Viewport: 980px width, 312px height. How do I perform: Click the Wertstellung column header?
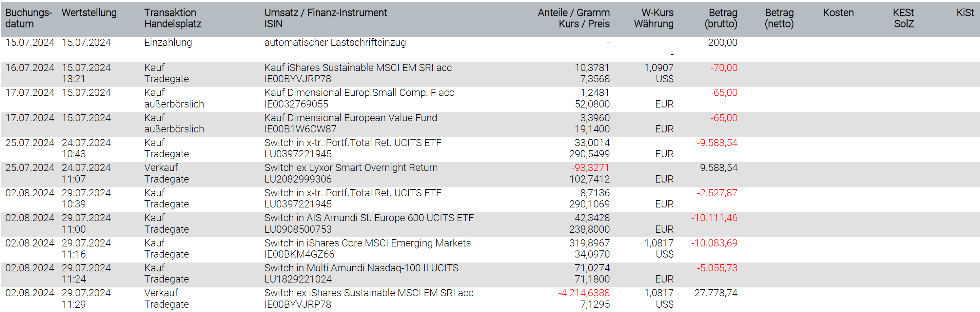tap(89, 12)
